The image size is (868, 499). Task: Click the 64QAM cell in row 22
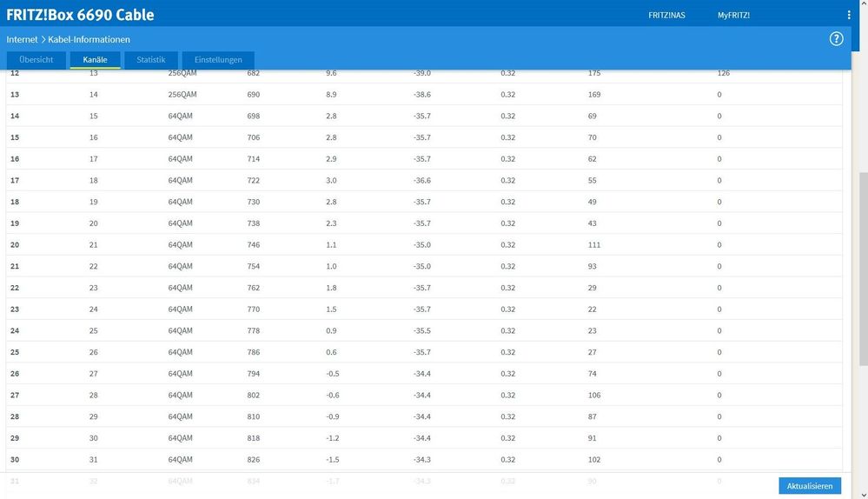181,288
